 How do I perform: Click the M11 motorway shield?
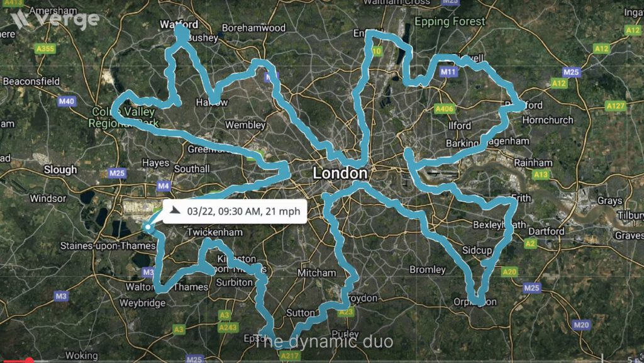448,72
